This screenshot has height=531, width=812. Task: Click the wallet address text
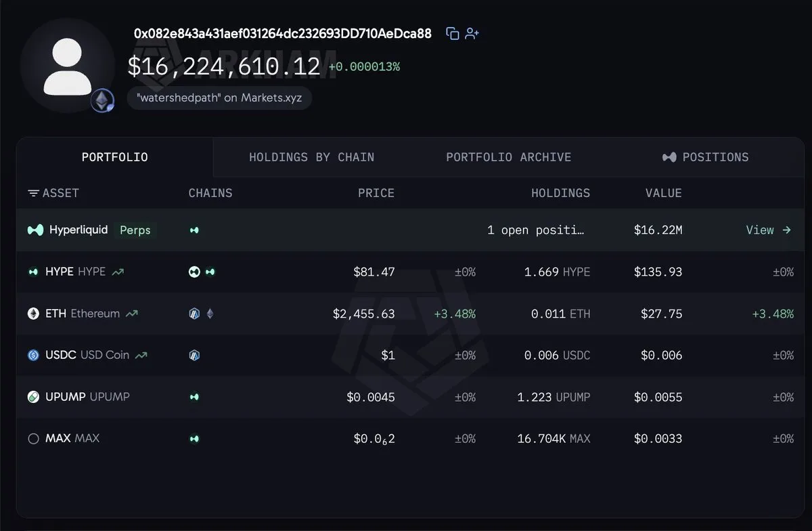coord(282,33)
